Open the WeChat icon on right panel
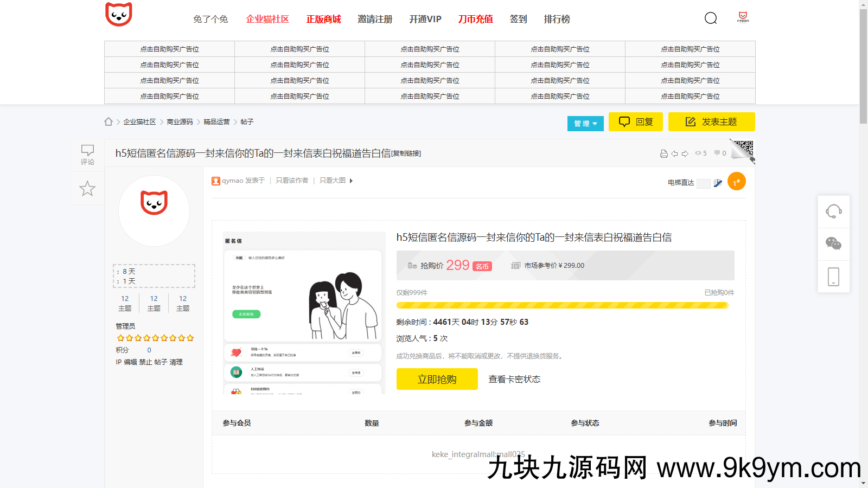Viewport: 868px width, 488px height. pos(833,243)
